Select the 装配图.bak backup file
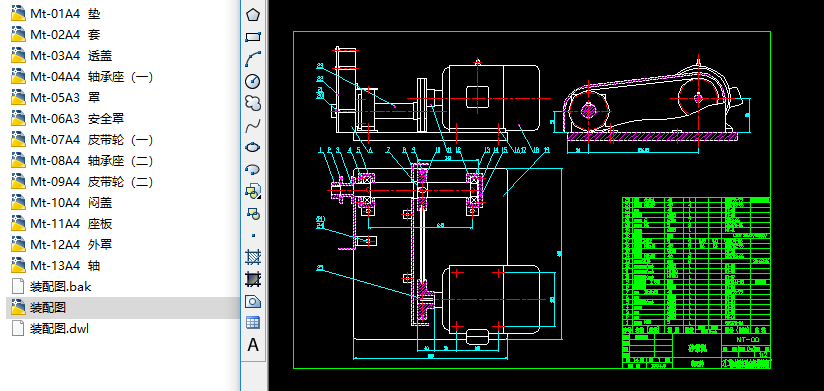 (x=52, y=287)
